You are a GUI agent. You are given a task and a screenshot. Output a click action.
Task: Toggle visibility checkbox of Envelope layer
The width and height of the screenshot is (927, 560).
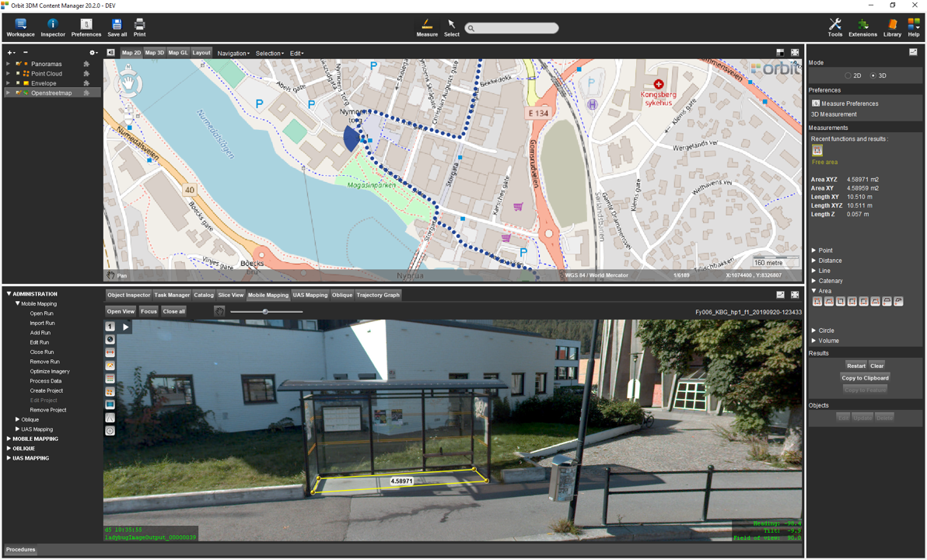(x=18, y=83)
